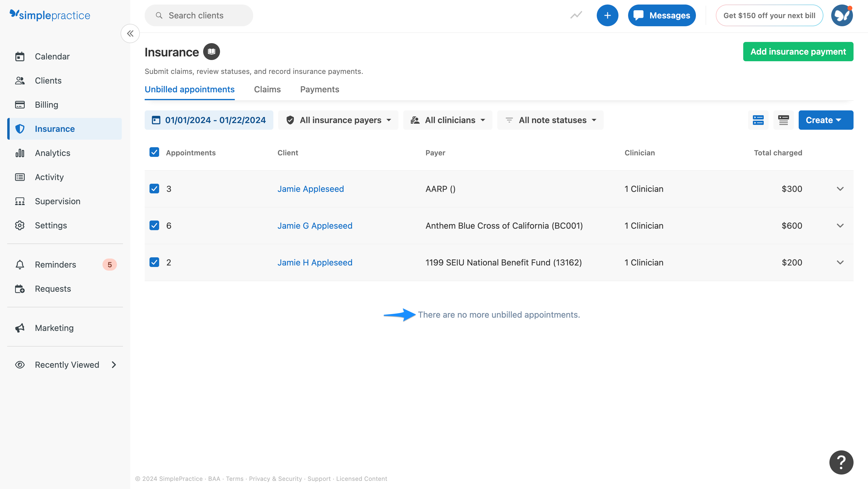Click Get $150 off your next bill
Image resolution: width=868 pixels, height=489 pixels.
769,15
